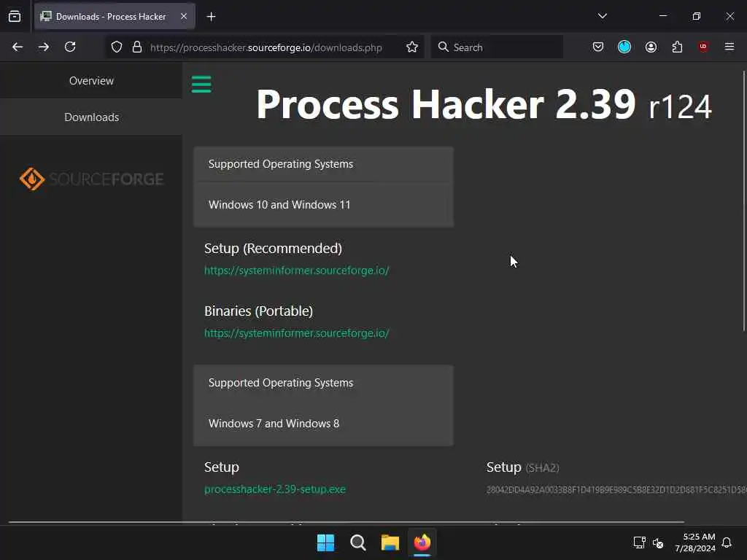
Task: Open the network status tray icon
Action: click(639, 542)
